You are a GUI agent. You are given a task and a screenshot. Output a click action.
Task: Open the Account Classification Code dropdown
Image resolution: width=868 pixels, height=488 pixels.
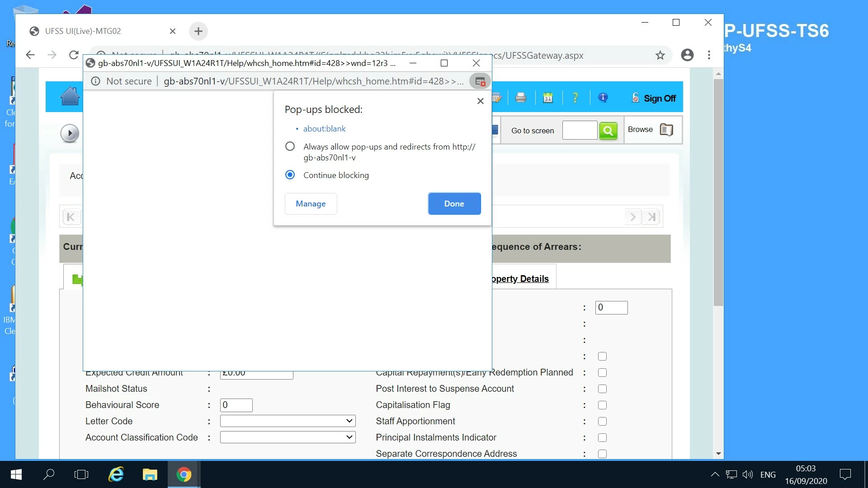click(x=288, y=437)
